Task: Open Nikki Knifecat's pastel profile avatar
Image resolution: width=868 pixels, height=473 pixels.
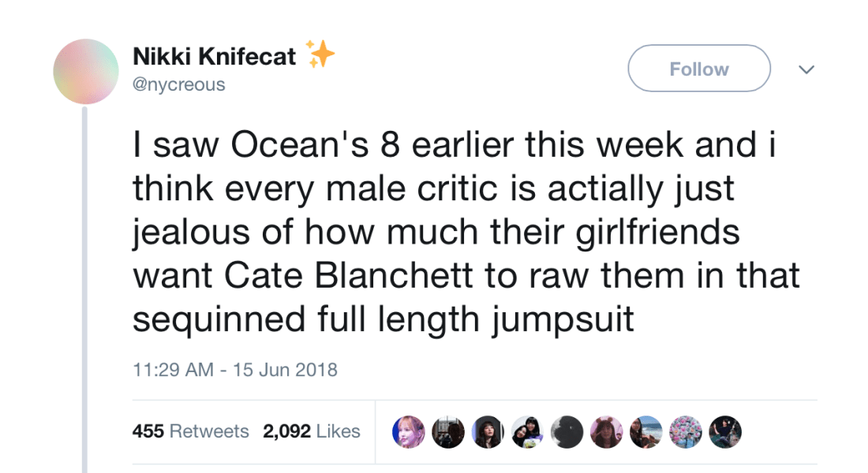Action: coord(86,72)
